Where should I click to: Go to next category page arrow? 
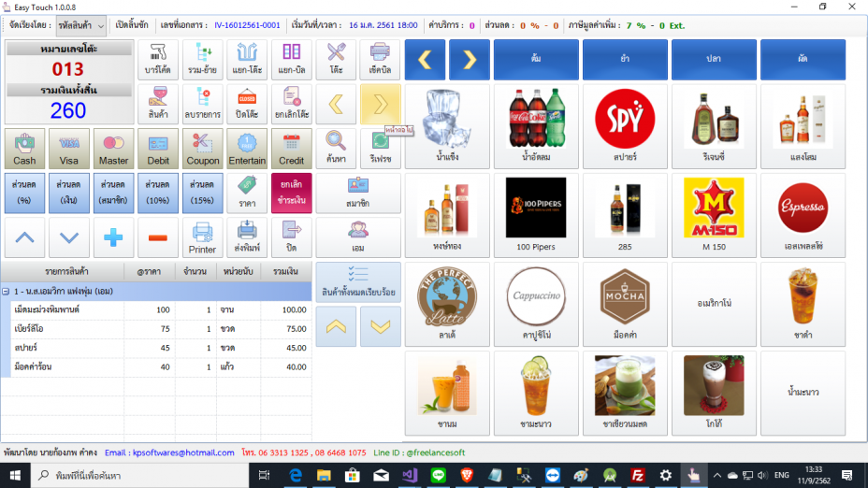coord(470,60)
